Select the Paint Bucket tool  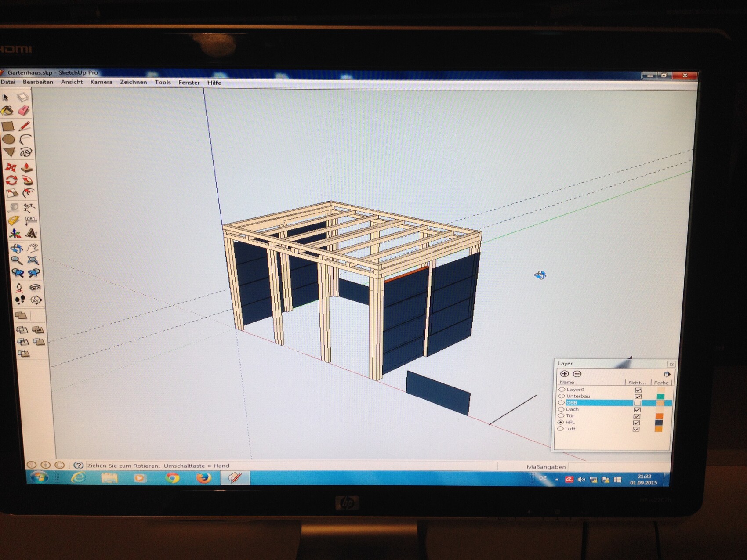click(x=7, y=111)
